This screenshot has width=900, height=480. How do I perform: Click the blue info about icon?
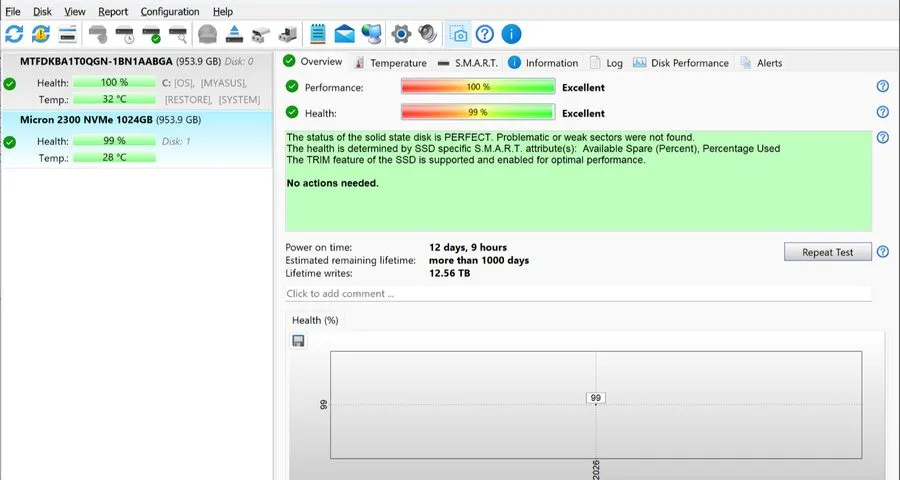tap(511, 34)
